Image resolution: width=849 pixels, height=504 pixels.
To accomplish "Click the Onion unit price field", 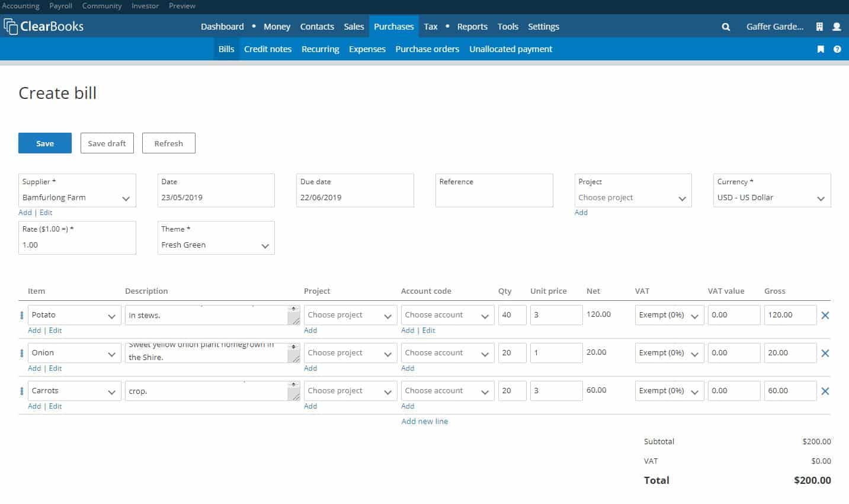I will [556, 353].
